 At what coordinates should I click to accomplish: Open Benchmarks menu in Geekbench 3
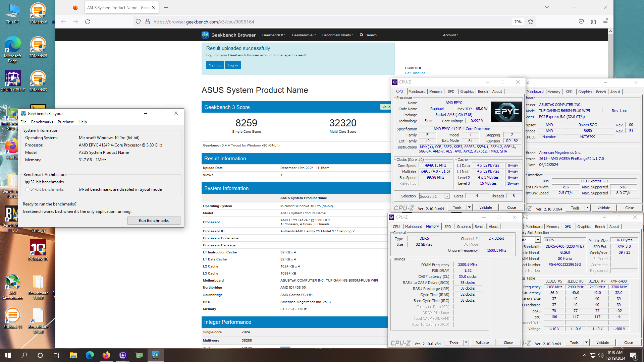(42, 122)
